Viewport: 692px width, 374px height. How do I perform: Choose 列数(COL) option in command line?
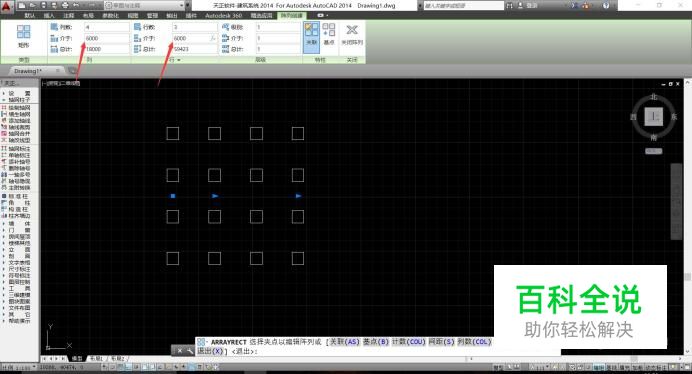(x=474, y=342)
